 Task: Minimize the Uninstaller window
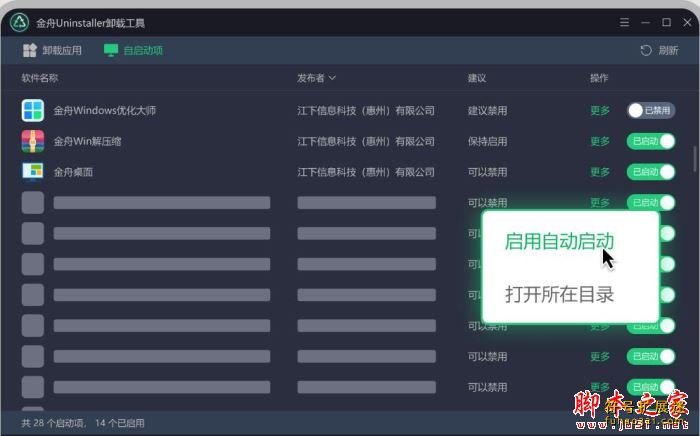(x=646, y=22)
